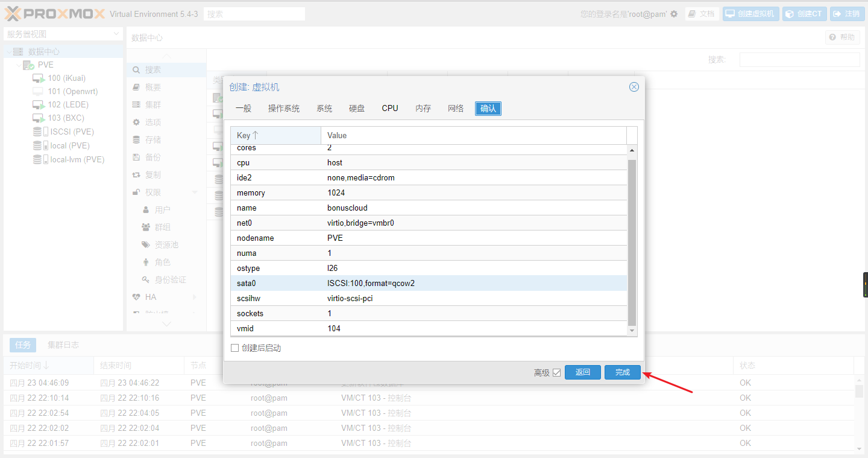Sort by Value column header
Image resolution: width=868 pixels, height=458 pixels.
474,135
